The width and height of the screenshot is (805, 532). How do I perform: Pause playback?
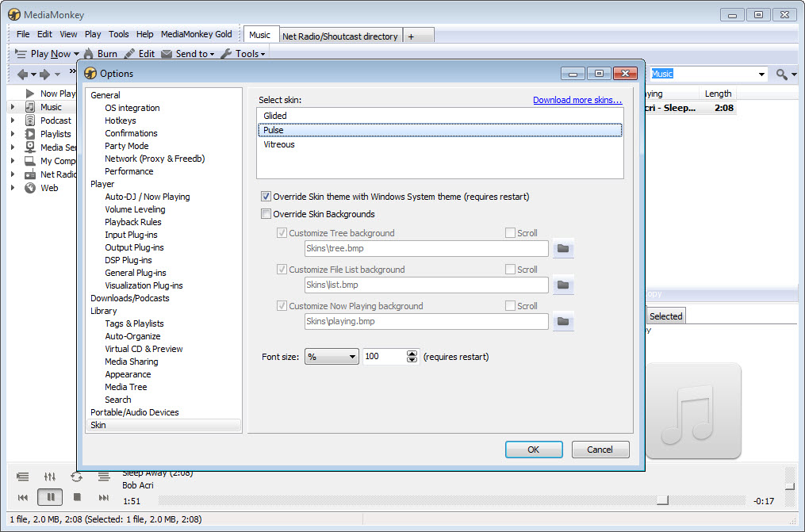pos(50,497)
